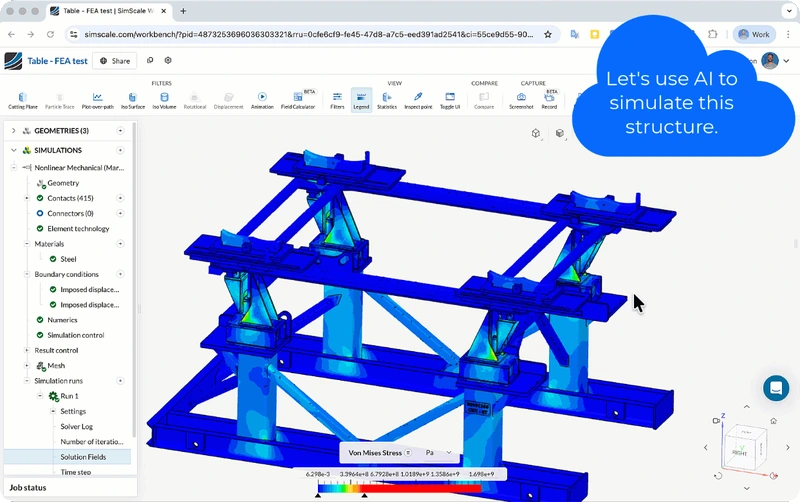The image size is (800, 502).
Task: Collapse the Materials node
Action: [27, 244]
